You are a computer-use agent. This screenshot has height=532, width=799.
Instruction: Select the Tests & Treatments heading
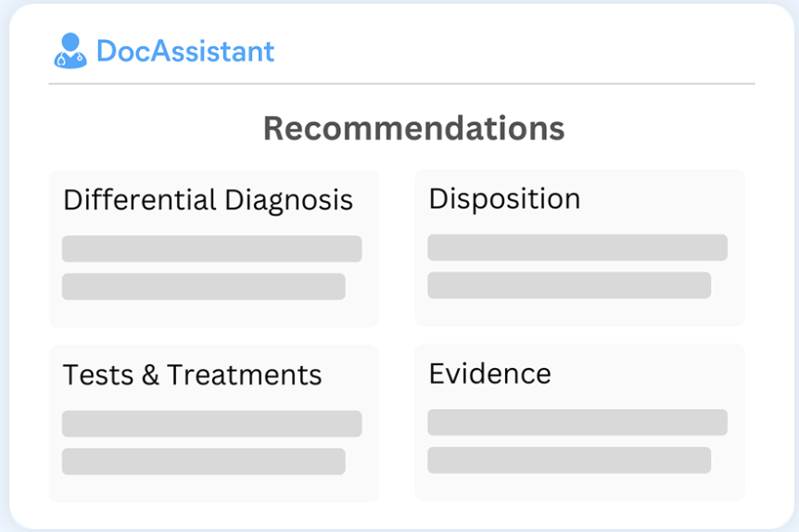(x=192, y=374)
